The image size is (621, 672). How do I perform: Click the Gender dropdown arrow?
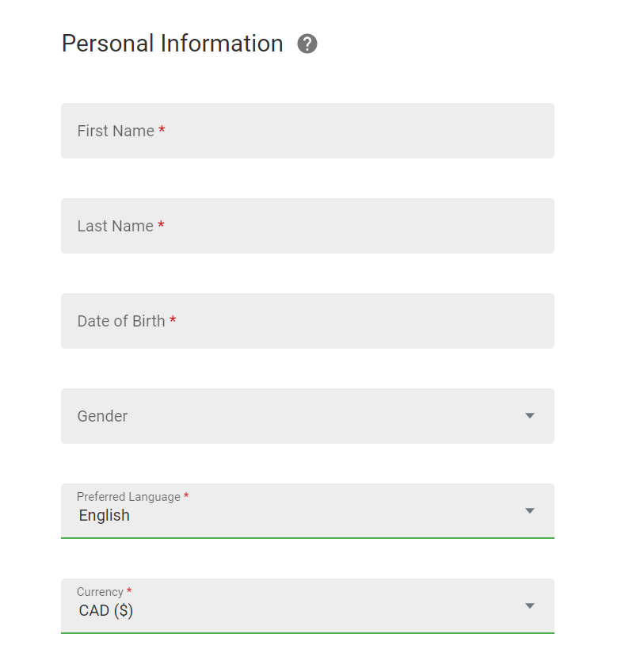pyautogui.click(x=530, y=416)
